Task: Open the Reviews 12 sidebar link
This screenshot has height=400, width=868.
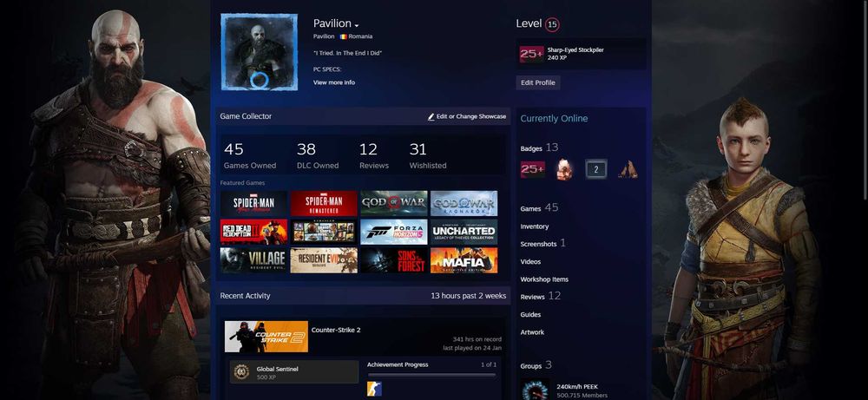Action: point(540,297)
